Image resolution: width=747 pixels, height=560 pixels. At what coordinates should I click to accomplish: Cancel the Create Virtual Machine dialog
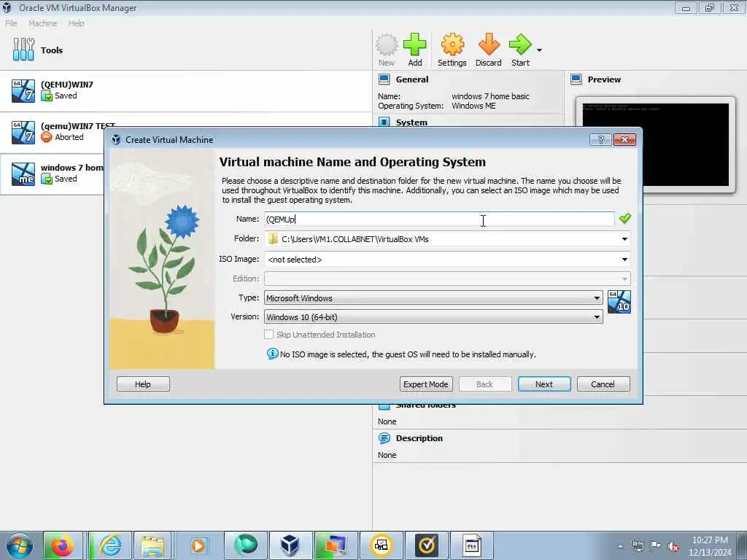tap(603, 384)
